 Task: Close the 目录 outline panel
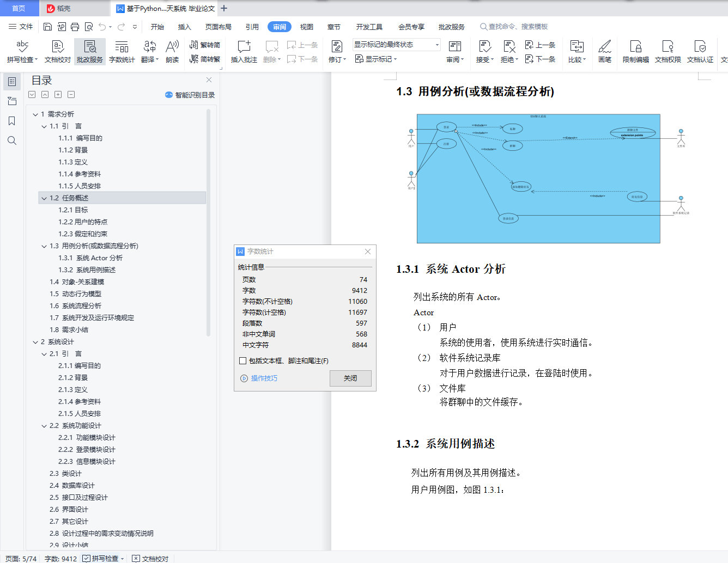(209, 80)
